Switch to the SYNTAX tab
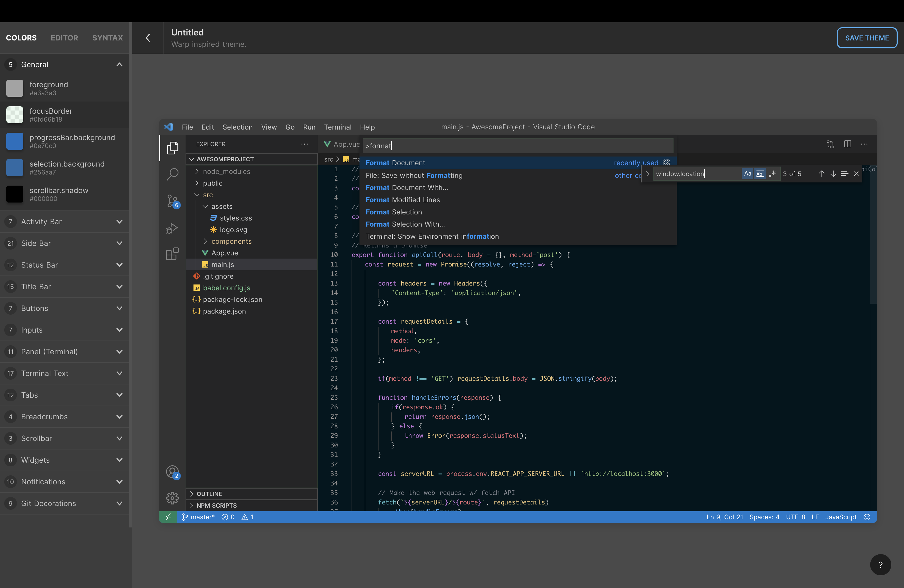The image size is (904, 588). pos(108,38)
